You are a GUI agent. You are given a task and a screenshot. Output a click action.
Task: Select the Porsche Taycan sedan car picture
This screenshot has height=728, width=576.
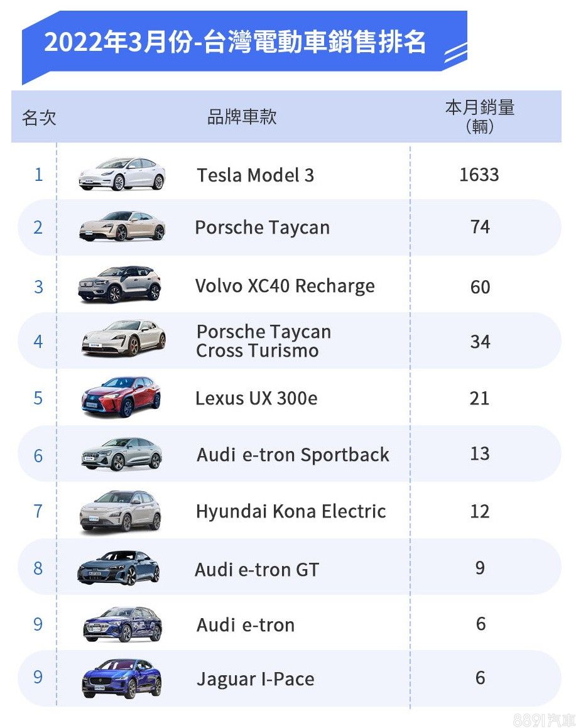(122, 227)
